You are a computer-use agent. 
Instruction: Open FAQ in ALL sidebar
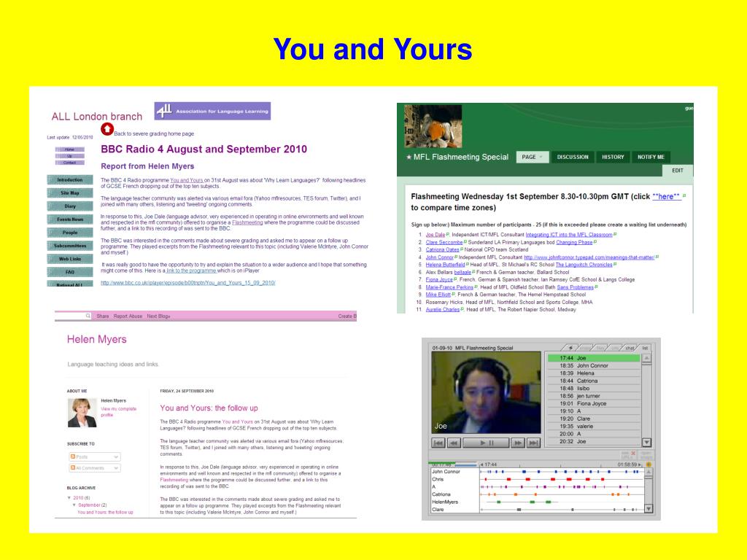pos(70,272)
